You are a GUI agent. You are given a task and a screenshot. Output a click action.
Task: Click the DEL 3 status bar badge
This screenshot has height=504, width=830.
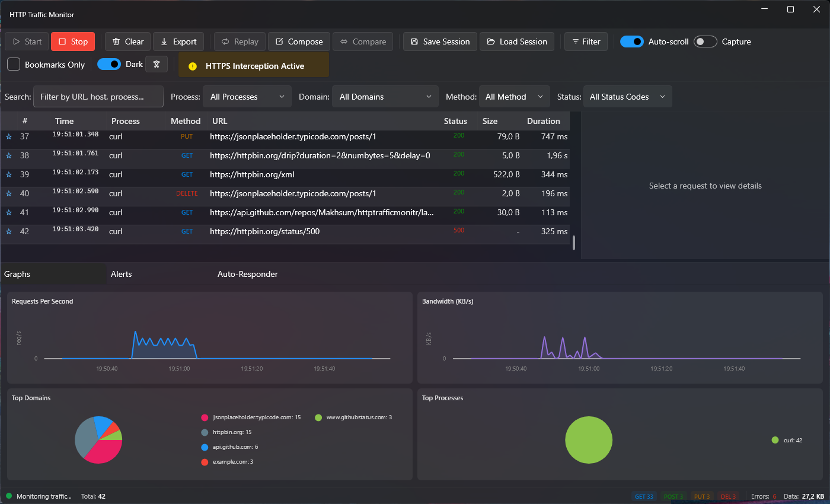point(728,496)
